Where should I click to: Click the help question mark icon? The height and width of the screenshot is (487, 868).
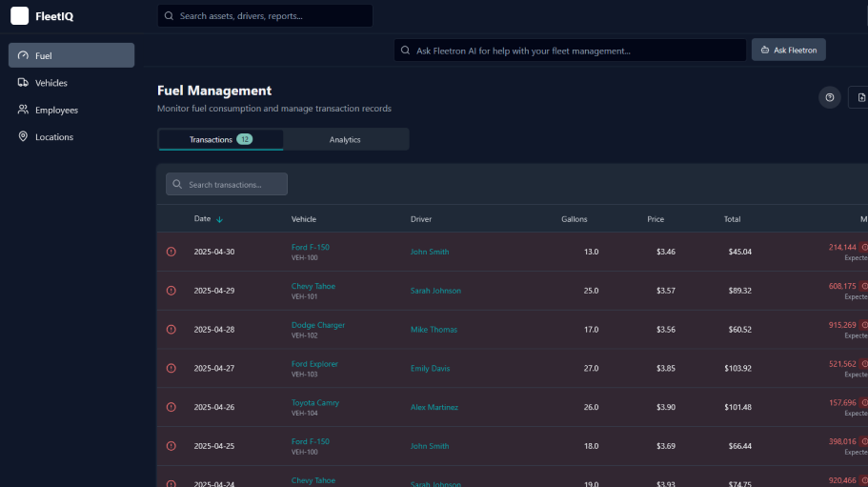tap(830, 97)
